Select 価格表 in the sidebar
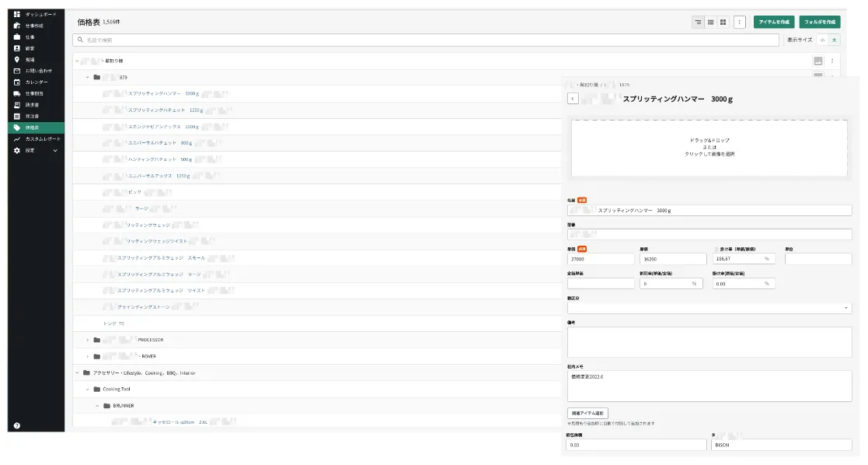Image resolution: width=868 pixels, height=465 pixels. [36, 128]
